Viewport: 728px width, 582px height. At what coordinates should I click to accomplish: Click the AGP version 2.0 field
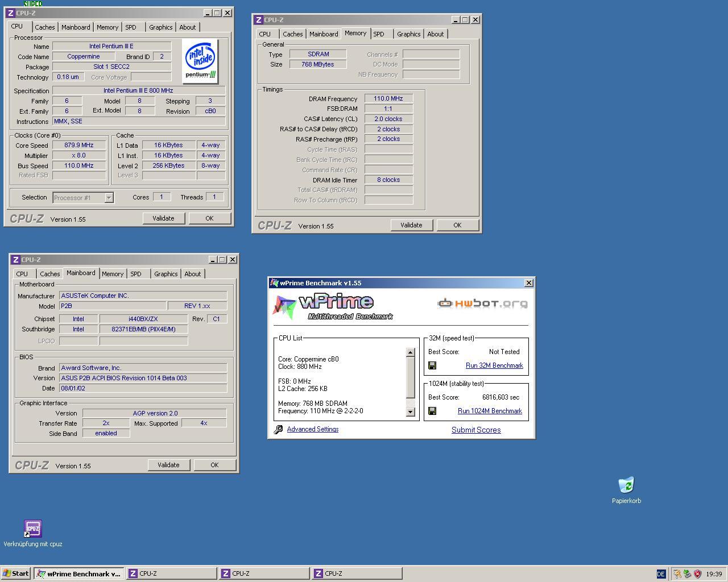pos(155,413)
